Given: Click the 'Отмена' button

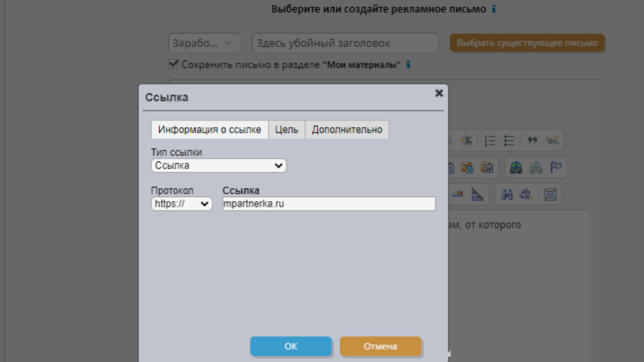Looking at the screenshot, I should pos(380,346).
